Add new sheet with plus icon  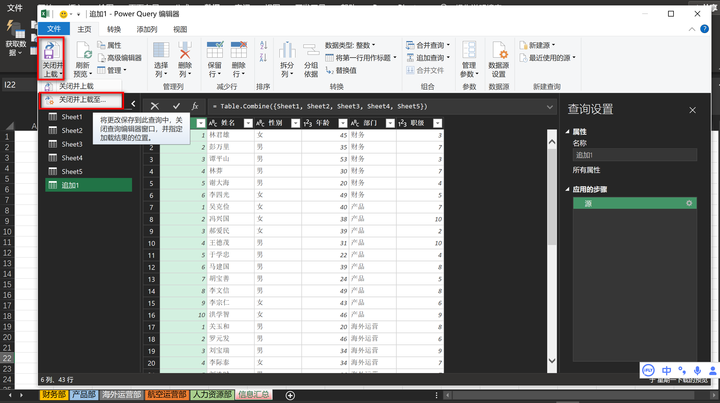click(x=290, y=395)
